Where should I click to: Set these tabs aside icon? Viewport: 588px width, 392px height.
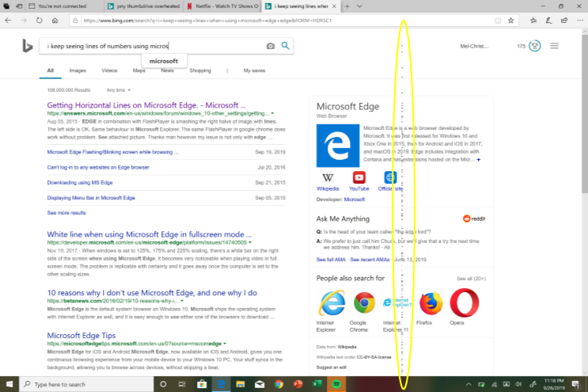click(19, 6)
